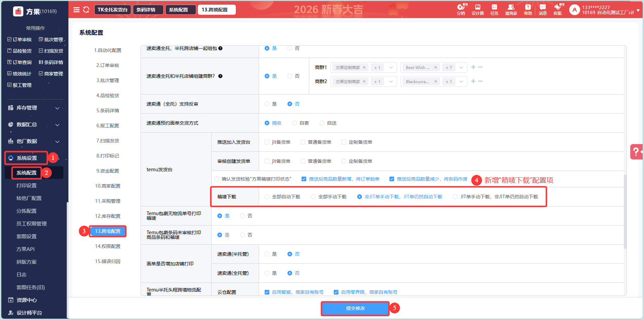Check the jit备货单 box under 推送加入发货台
The image size is (644, 320).
click(x=267, y=142)
